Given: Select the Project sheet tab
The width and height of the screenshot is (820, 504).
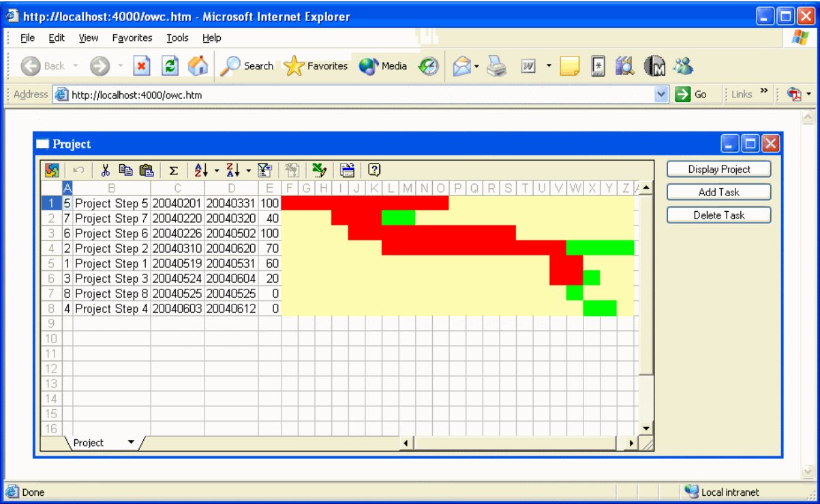Looking at the screenshot, I should click(x=89, y=443).
